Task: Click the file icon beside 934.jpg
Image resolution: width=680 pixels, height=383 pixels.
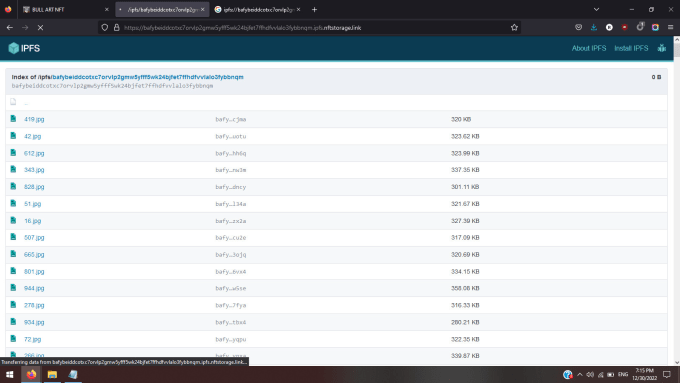Action: point(13,321)
